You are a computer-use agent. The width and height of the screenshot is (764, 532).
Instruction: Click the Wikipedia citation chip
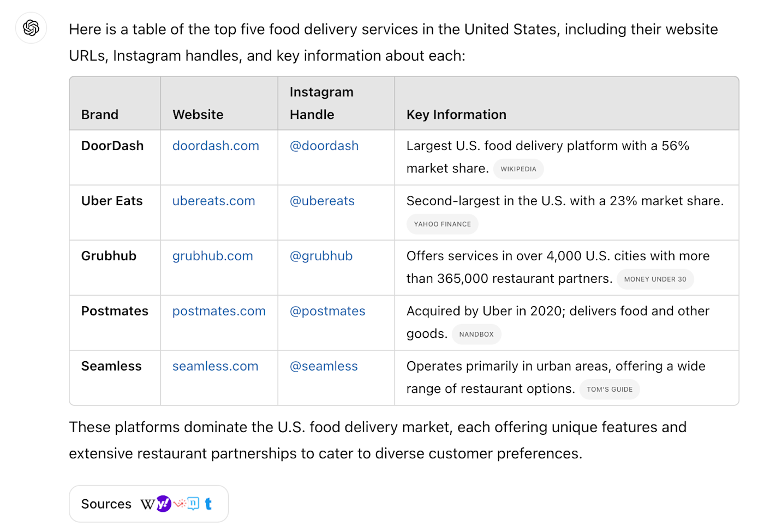click(x=518, y=169)
